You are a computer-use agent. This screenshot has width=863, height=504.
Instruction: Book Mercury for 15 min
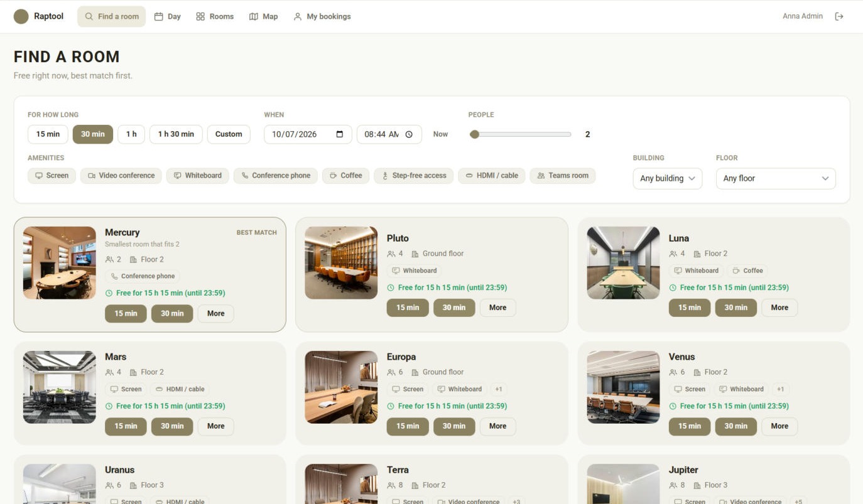(126, 314)
